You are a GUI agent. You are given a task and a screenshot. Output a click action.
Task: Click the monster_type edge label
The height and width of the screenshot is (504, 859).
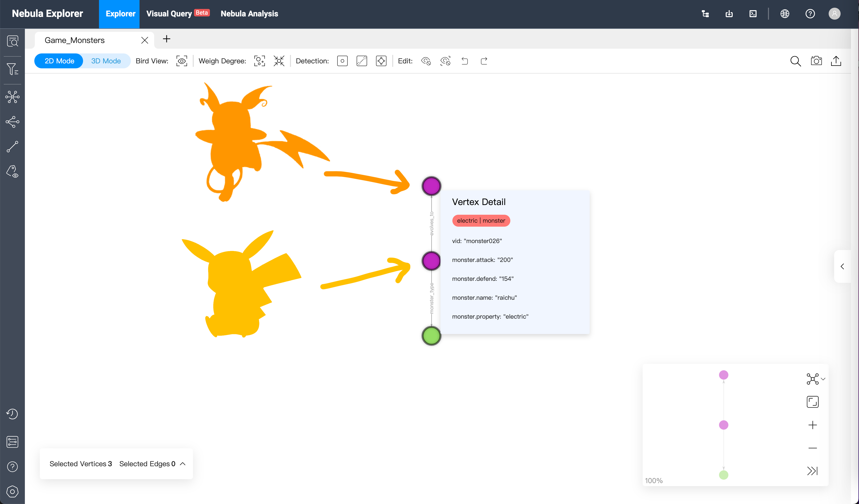[431, 298]
